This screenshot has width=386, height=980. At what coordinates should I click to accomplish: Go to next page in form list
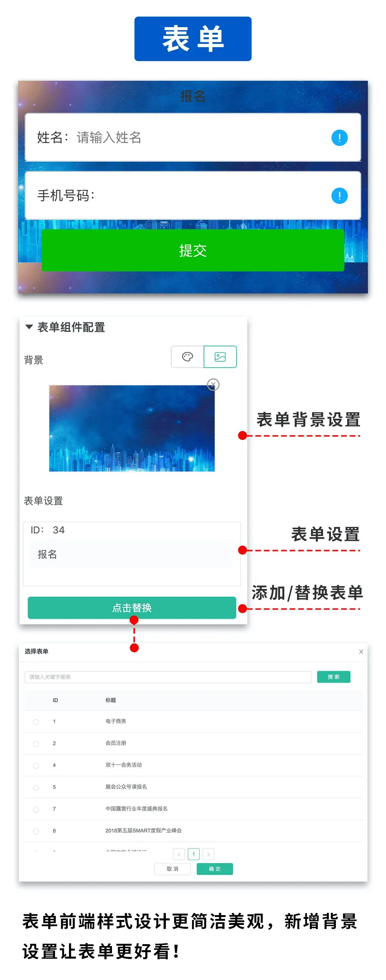point(208,854)
